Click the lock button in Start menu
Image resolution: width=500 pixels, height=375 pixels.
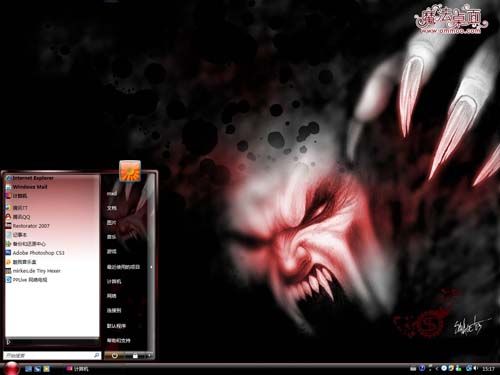click(135, 356)
